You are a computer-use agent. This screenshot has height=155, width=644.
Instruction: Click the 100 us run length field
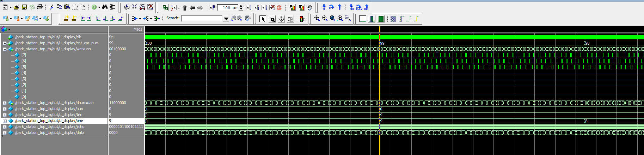(227, 7)
